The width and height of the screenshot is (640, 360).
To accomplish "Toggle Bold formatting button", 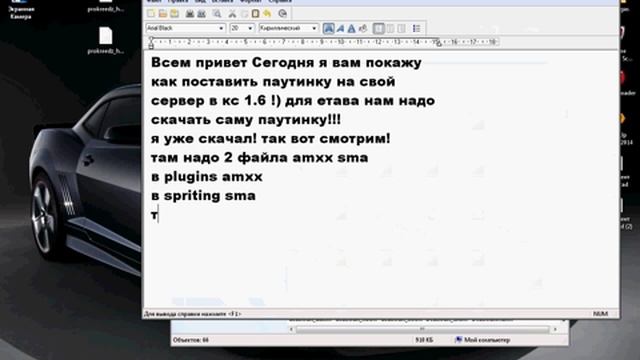I will [x=328, y=28].
